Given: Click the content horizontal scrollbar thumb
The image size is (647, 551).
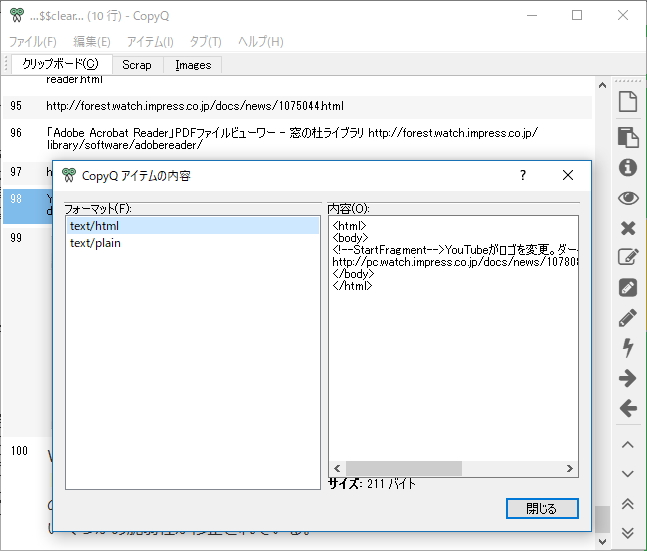Looking at the screenshot, I should pos(404,468).
